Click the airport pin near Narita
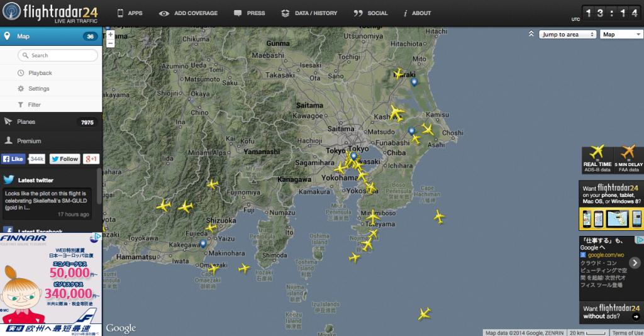This screenshot has height=336, width=644. 412,132
